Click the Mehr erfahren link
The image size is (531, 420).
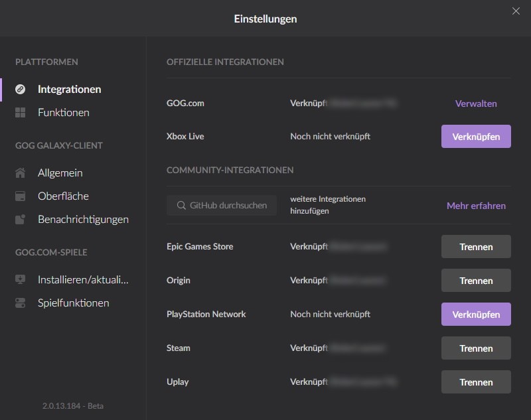(476, 206)
